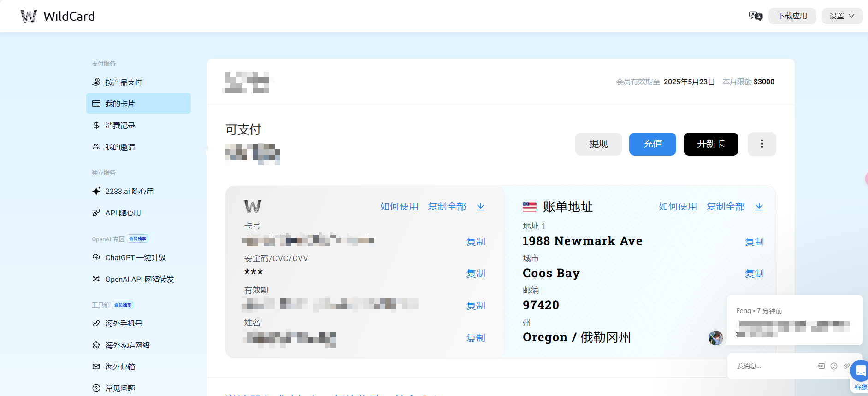Click the 会员独享 badge next to 工具箱
The width and height of the screenshot is (868, 396).
coord(123,305)
